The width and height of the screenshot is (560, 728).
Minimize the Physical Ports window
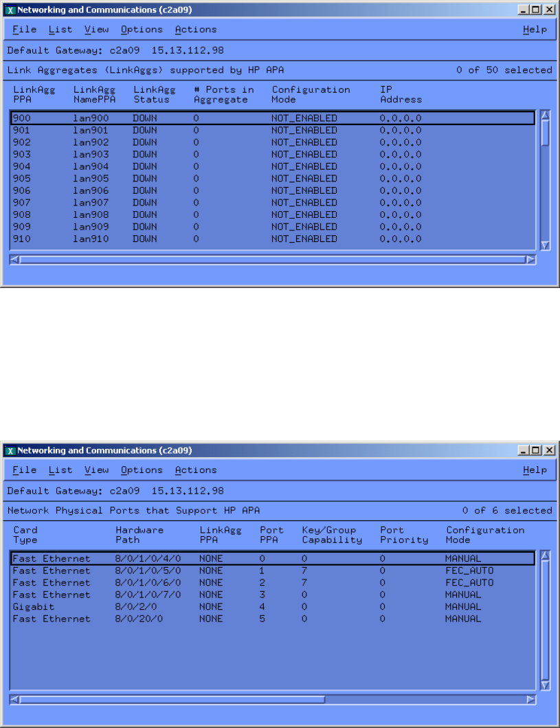tap(524, 450)
